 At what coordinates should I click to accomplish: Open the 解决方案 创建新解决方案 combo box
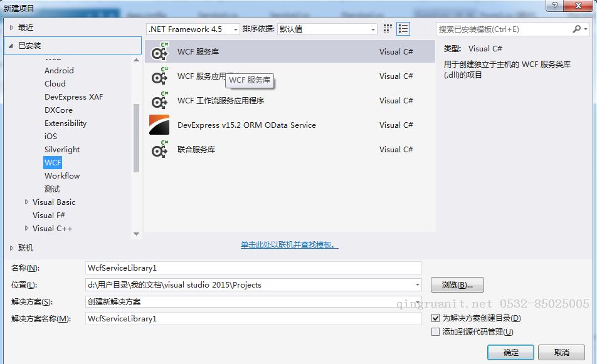tap(253, 301)
